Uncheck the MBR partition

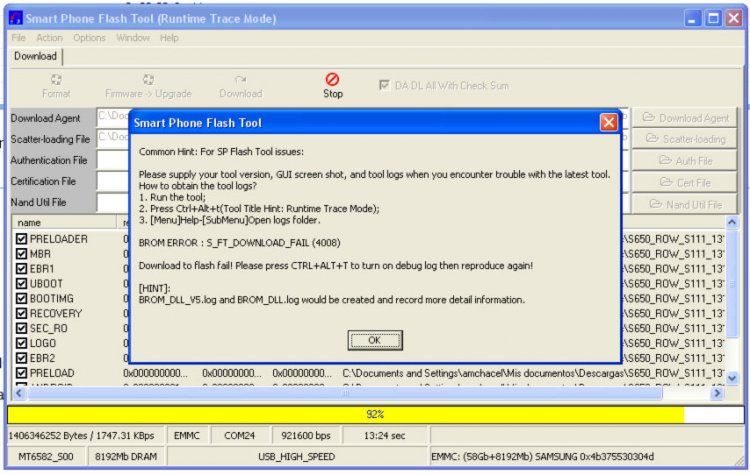click(x=21, y=254)
